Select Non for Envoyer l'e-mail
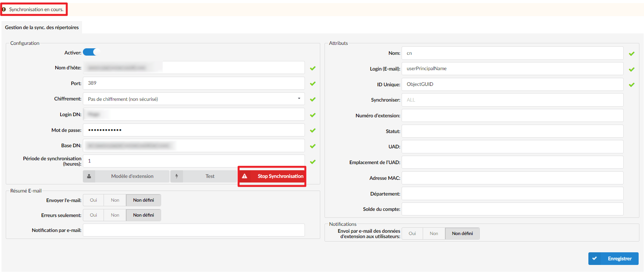This screenshot has width=644, height=273. 115,200
